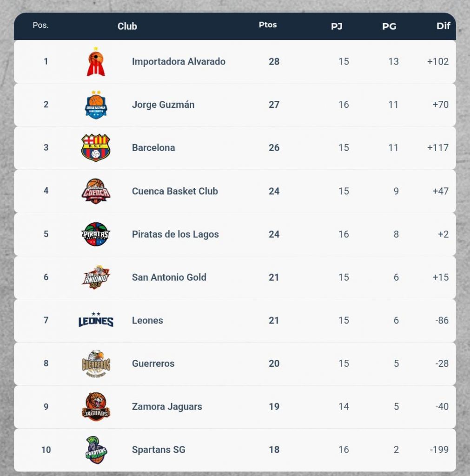Screen dimensions: 470x476
Task: Open the Cuenca Basket Club logo
Action: pos(96,191)
